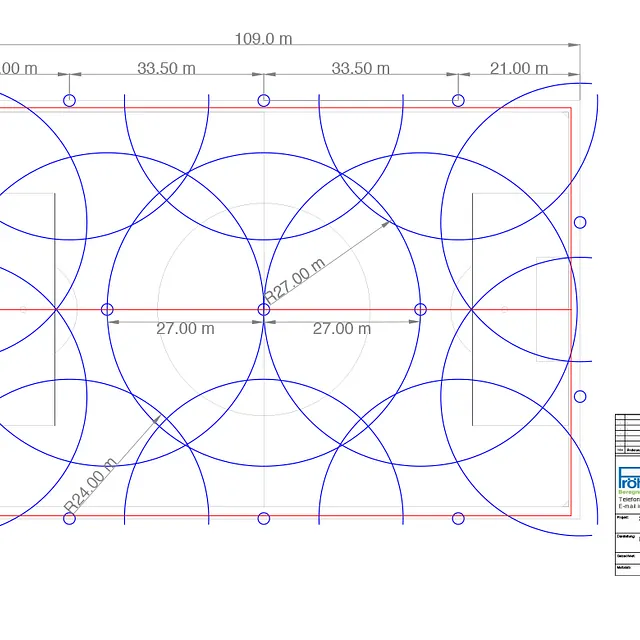Image resolution: width=640 pixels, height=640 pixels.
Task: Select the top-left sprinkler marker below the dimension line
Action: [69, 100]
